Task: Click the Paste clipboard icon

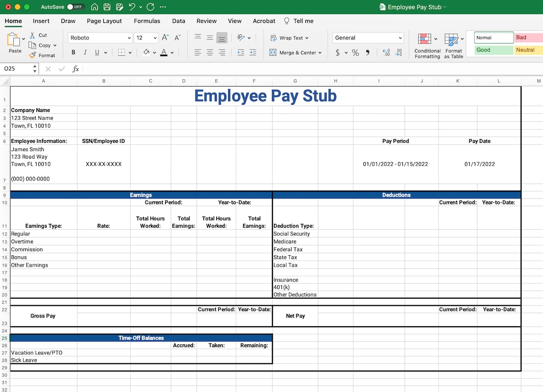Action: click(x=13, y=40)
